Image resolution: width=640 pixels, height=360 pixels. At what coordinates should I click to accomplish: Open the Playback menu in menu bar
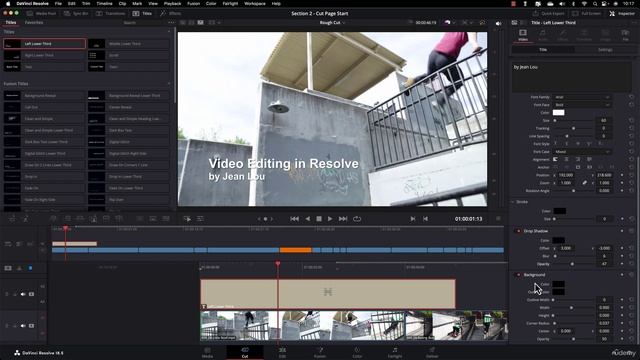pos(172,3)
